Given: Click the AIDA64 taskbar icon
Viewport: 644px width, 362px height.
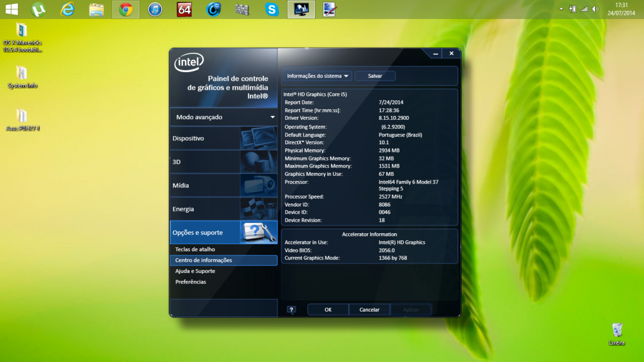Looking at the screenshot, I should point(184,10).
